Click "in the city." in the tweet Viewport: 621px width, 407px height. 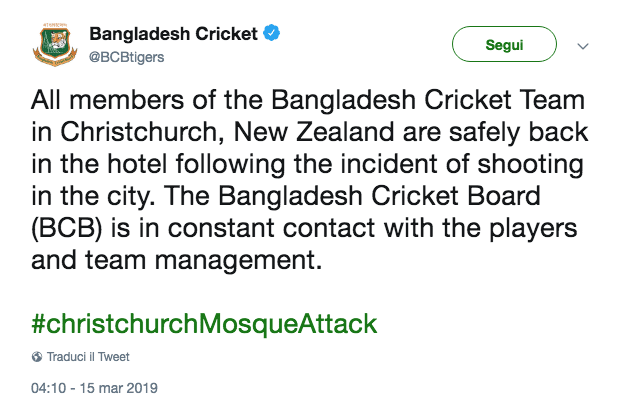coord(86,197)
